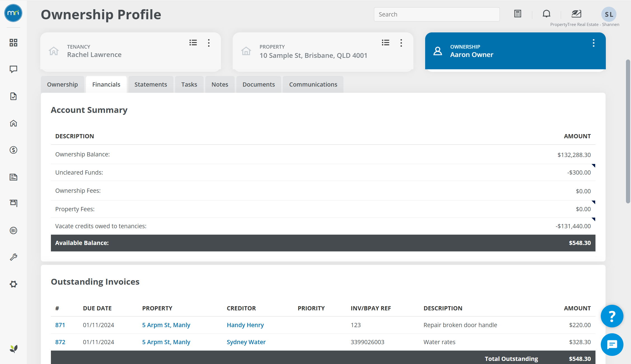The image size is (631, 364).
Task: Open the Communications tab
Action: click(x=313, y=84)
